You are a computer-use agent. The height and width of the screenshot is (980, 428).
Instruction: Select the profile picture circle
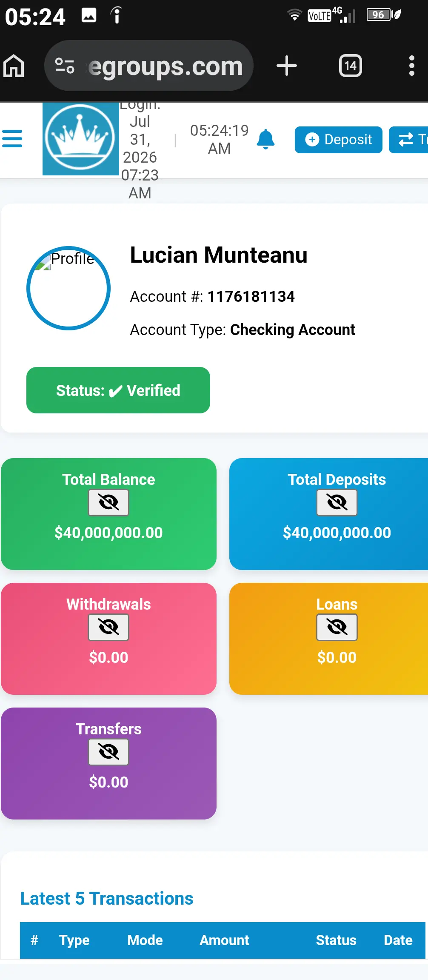tap(68, 288)
